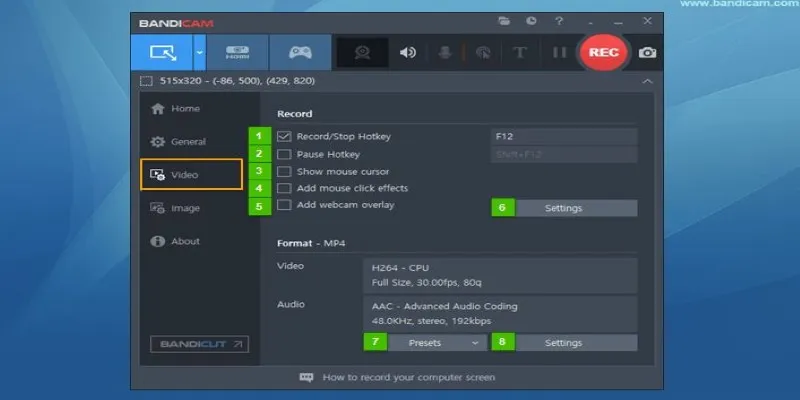Click the pause recording icon
The width and height of the screenshot is (800, 400).
pyautogui.click(x=560, y=53)
